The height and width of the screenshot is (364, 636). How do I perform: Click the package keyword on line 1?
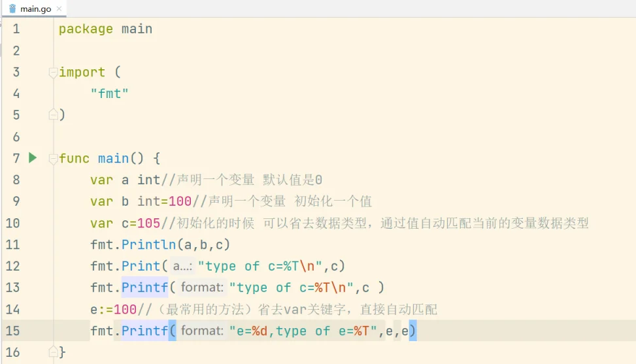(86, 29)
